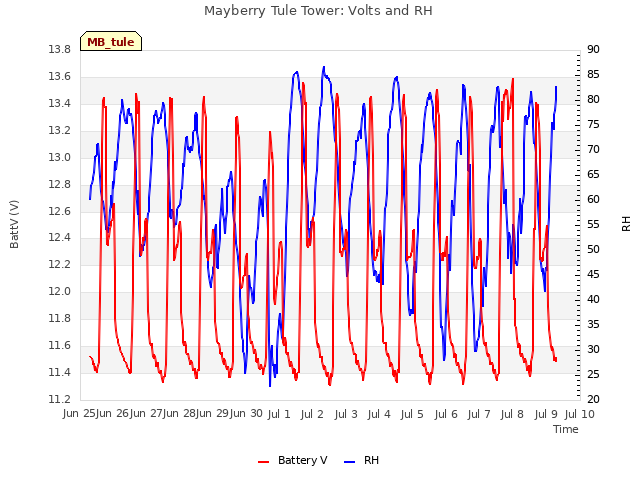Click the Jul 10 x-axis tick label
The image size is (640, 480).
pyautogui.click(x=580, y=414)
